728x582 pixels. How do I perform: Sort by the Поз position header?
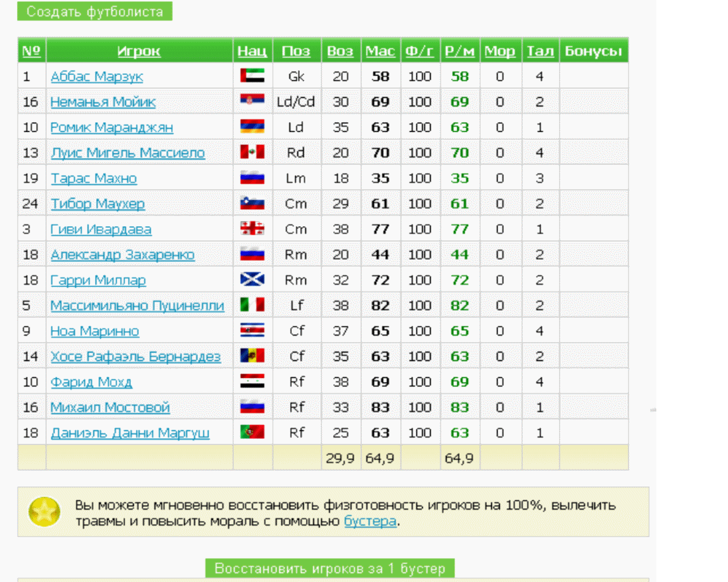point(296,51)
